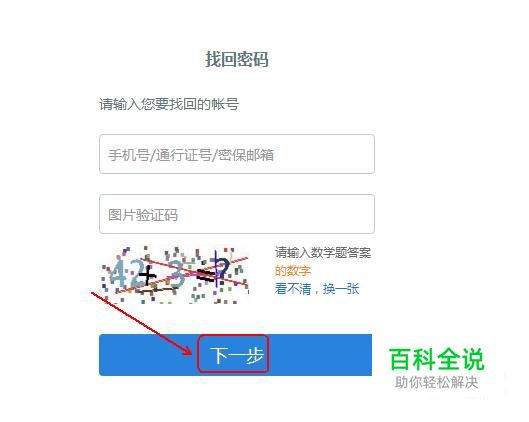Click 看不清，换一张 to refresh captcha
This screenshot has width=529, height=422.
(x=317, y=289)
